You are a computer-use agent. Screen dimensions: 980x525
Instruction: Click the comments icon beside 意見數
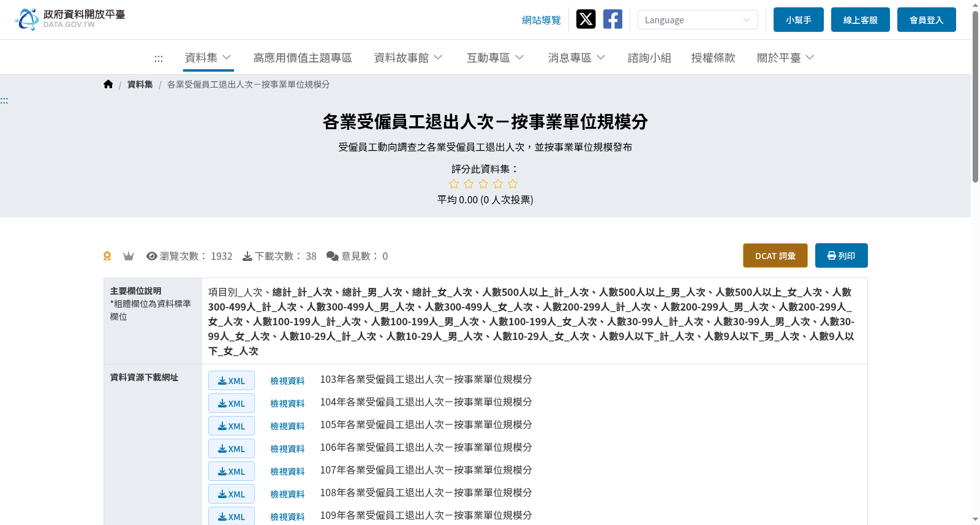tap(333, 256)
